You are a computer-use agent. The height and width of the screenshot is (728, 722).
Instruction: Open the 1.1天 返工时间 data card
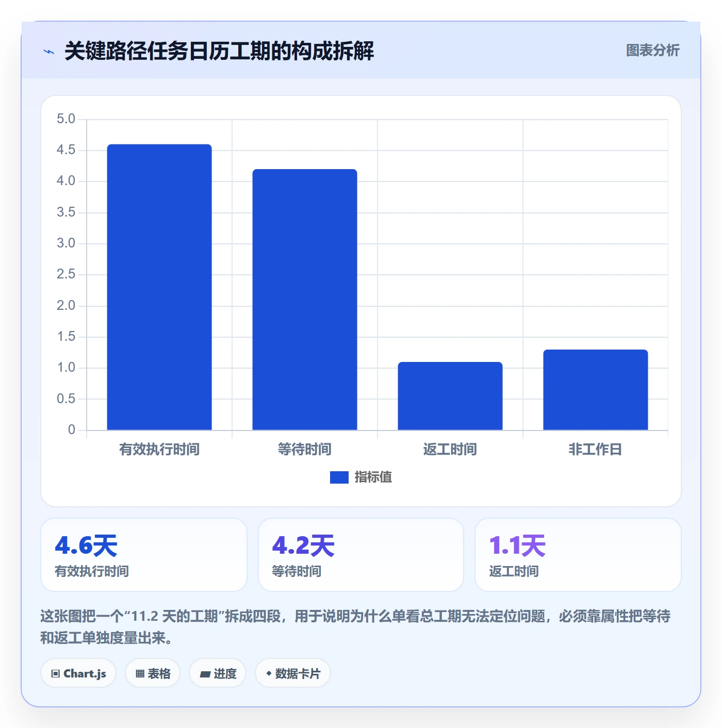[578, 555]
